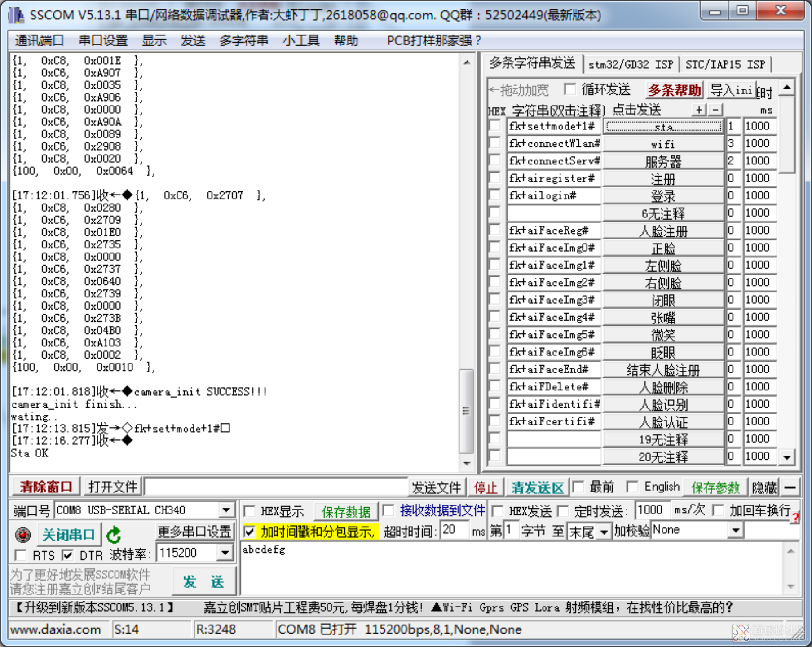
Task: Click 保存参数 save parameters button
Action: click(x=715, y=487)
